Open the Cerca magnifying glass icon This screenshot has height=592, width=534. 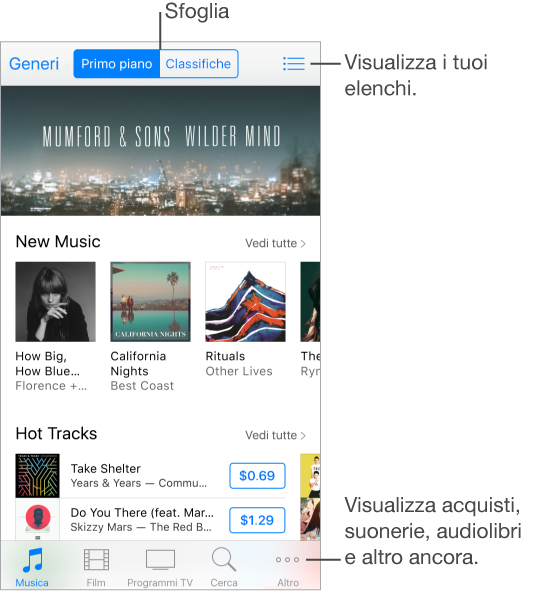[224, 560]
